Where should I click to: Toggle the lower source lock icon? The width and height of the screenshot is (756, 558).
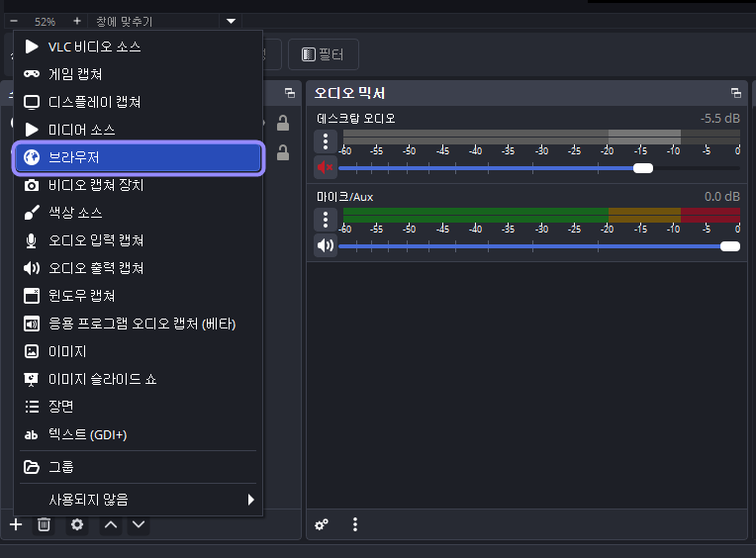click(283, 152)
